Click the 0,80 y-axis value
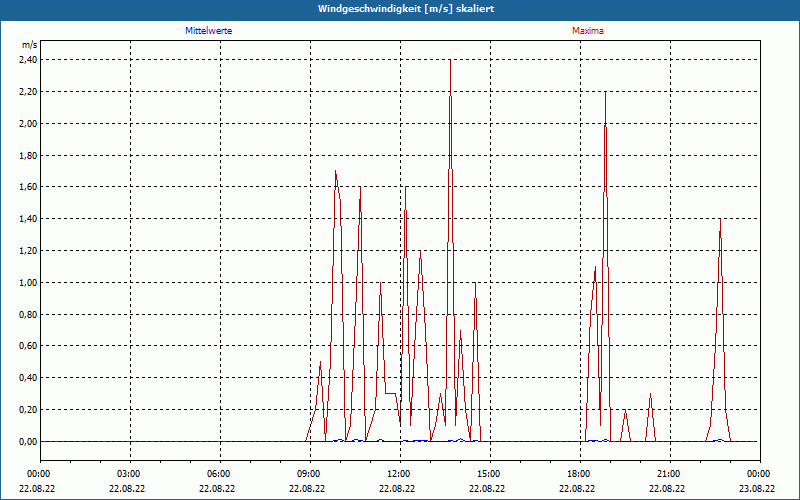Image resolution: width=800 pixels, height=500 pixels. point(29,314)
